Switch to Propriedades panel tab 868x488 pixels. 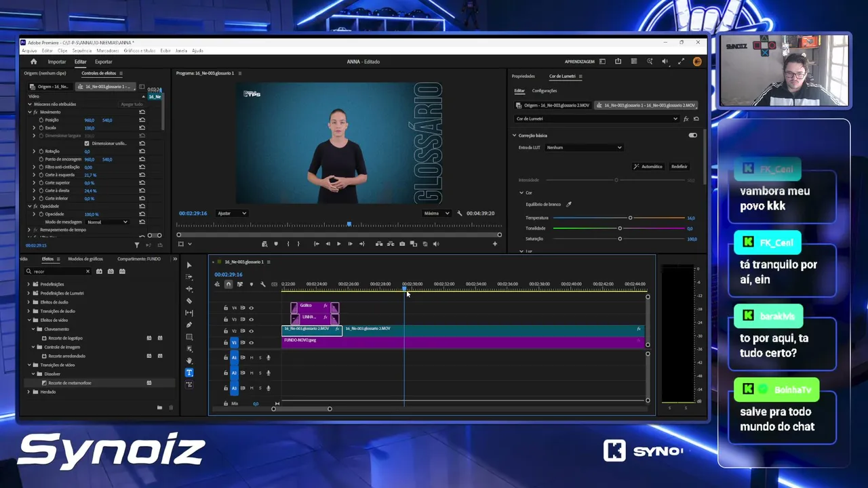click(523, 77)
